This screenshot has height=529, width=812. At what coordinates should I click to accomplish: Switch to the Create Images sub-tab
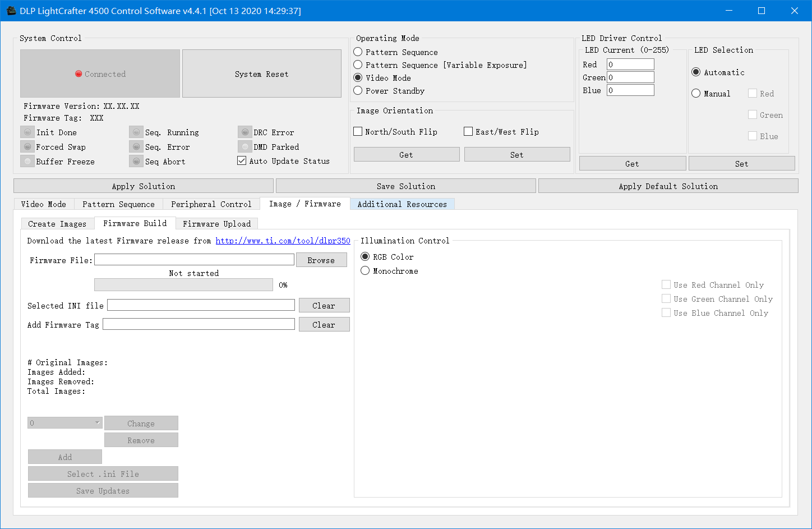[x=57, y=224]
